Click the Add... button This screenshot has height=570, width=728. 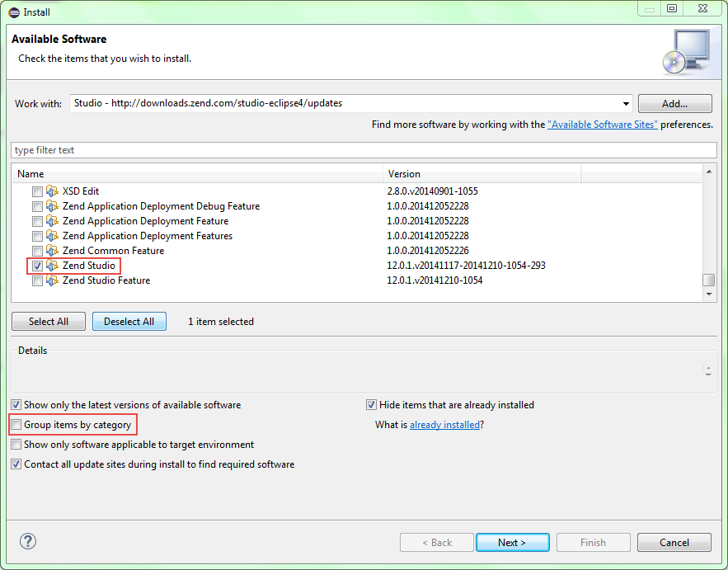point(674,104)
